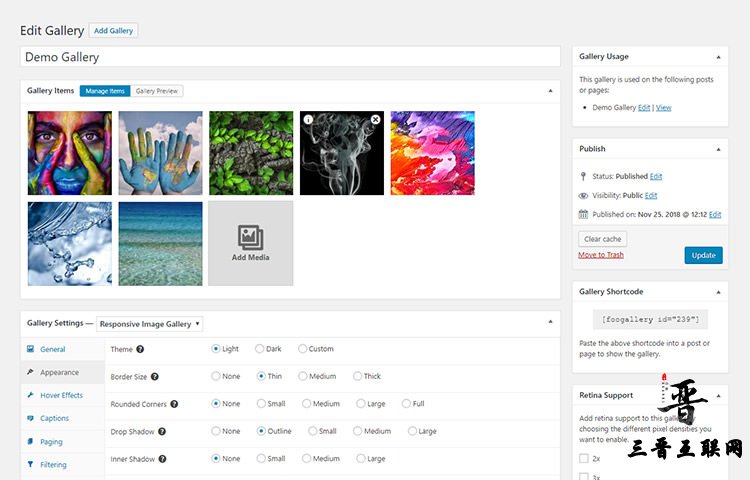This screenshot has width=750, height=480.
Task: Click the Update button
Action: [704, 255]
